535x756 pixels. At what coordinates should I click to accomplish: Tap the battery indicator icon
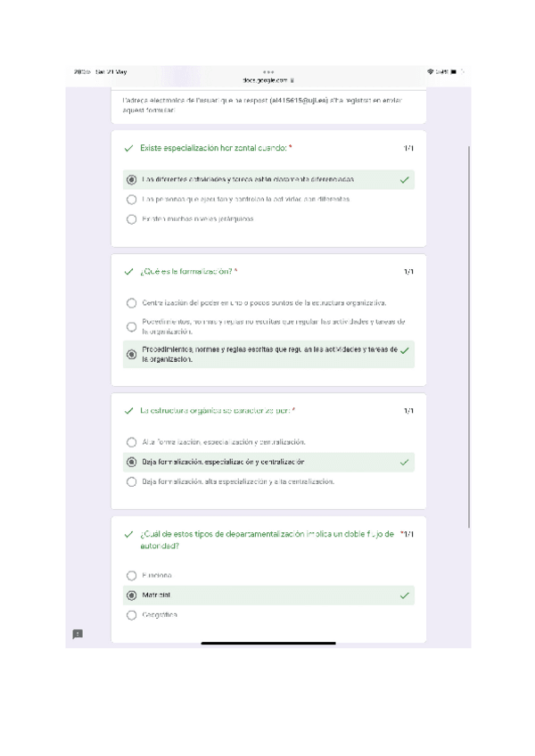point(453,71)
